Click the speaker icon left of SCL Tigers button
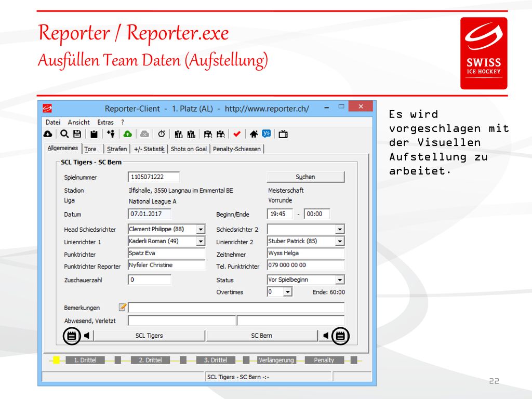The image size is (532, 399). point(87,336)
